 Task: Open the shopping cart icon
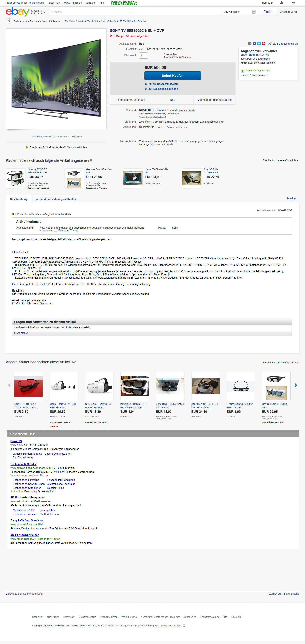[293, 3]
